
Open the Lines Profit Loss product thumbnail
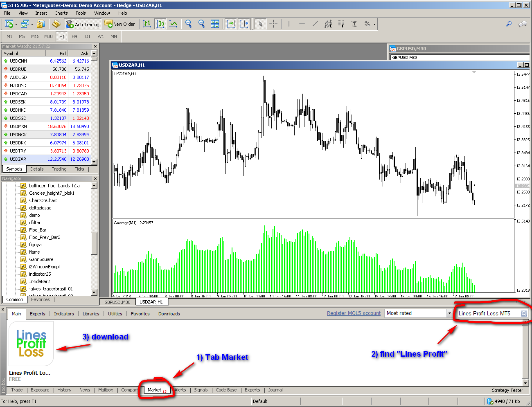[x=31, y=344]
